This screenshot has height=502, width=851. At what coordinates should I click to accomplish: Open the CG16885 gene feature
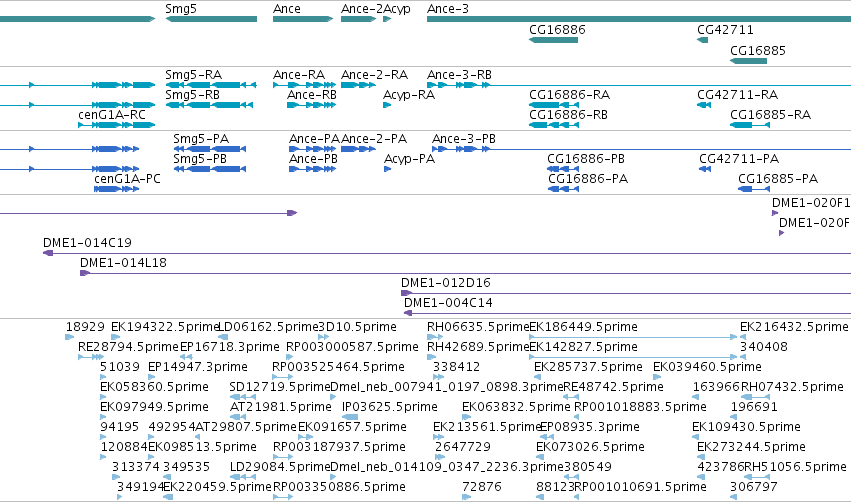pos(748,61)
